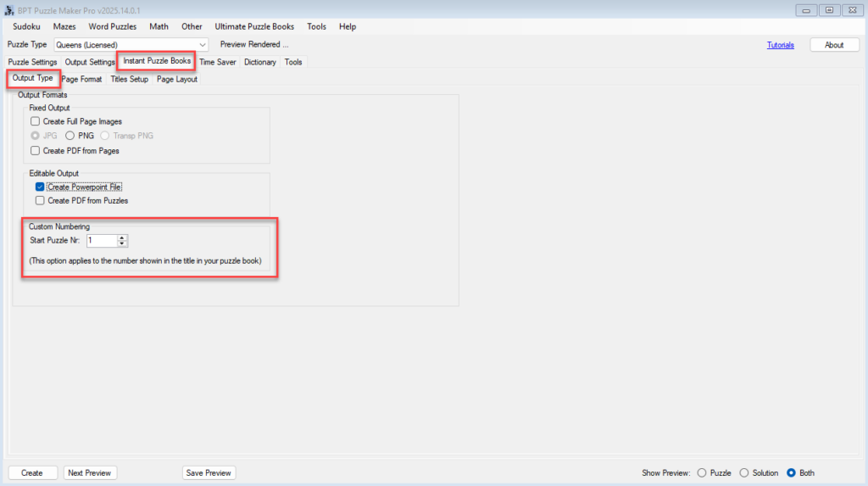Select the PNG radio button

click(x=70, y=136)
